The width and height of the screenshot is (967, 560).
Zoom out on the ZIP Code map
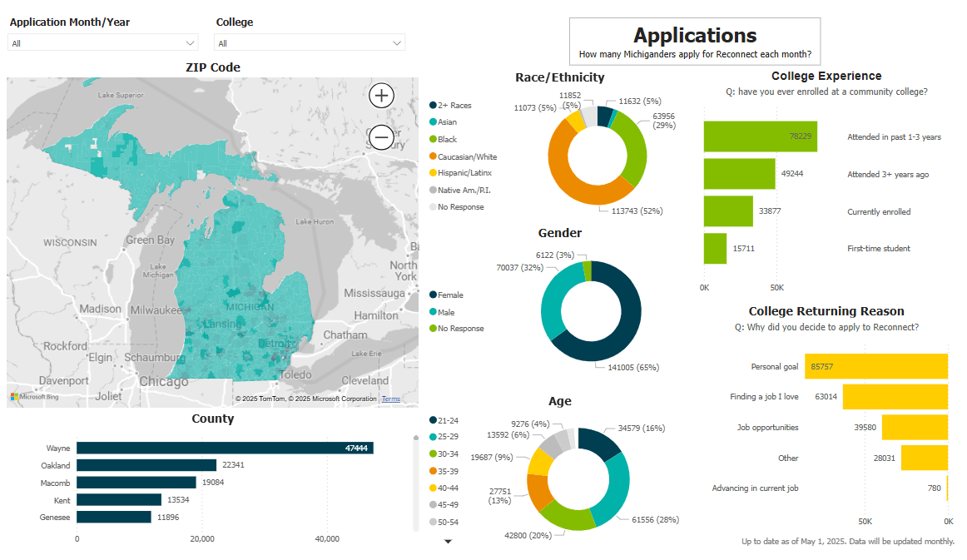click(x=381, y=137)
